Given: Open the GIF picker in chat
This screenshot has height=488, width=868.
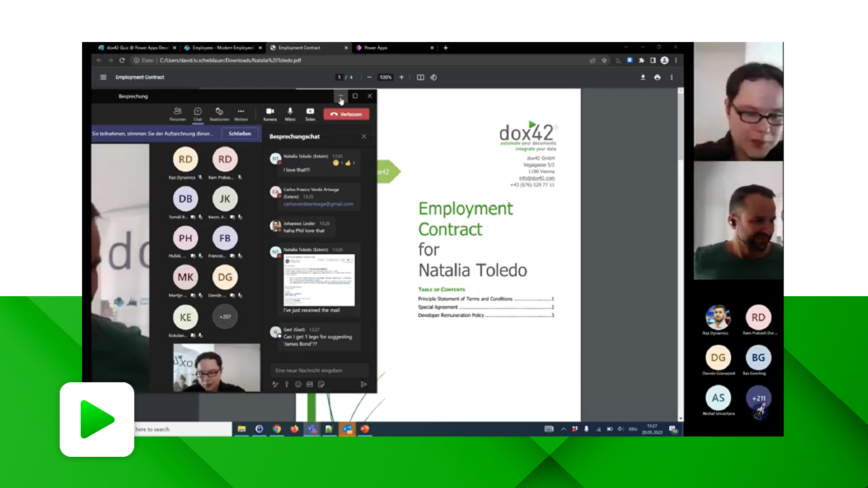Looking at the screenshot, I should tap(310, 384).
